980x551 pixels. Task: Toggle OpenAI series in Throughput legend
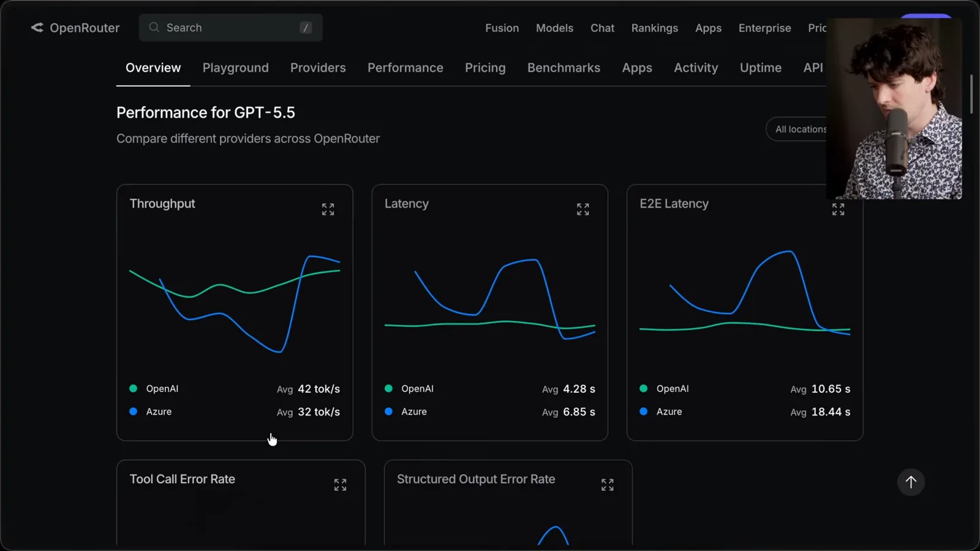tap(154, 389)
